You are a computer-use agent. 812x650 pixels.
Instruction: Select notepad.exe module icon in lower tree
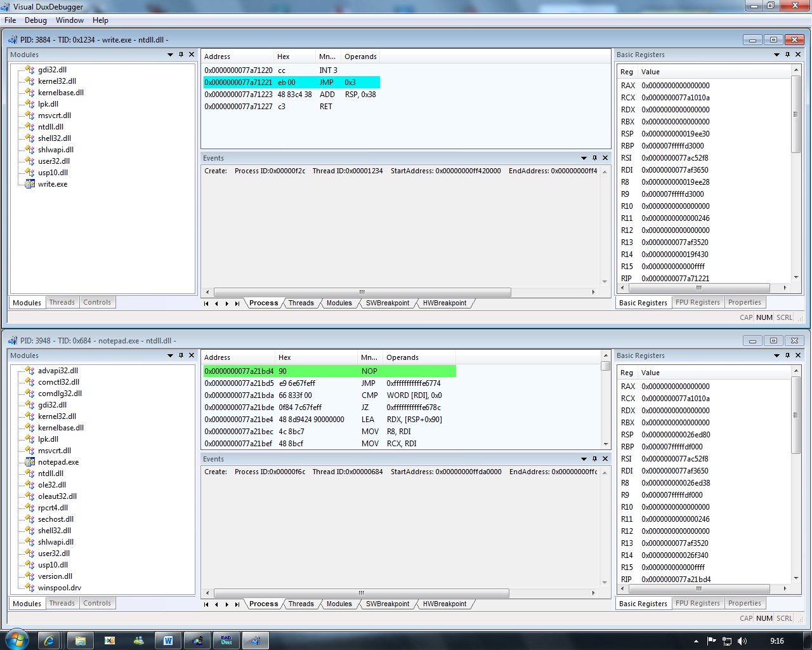click(x=30, y=461)
